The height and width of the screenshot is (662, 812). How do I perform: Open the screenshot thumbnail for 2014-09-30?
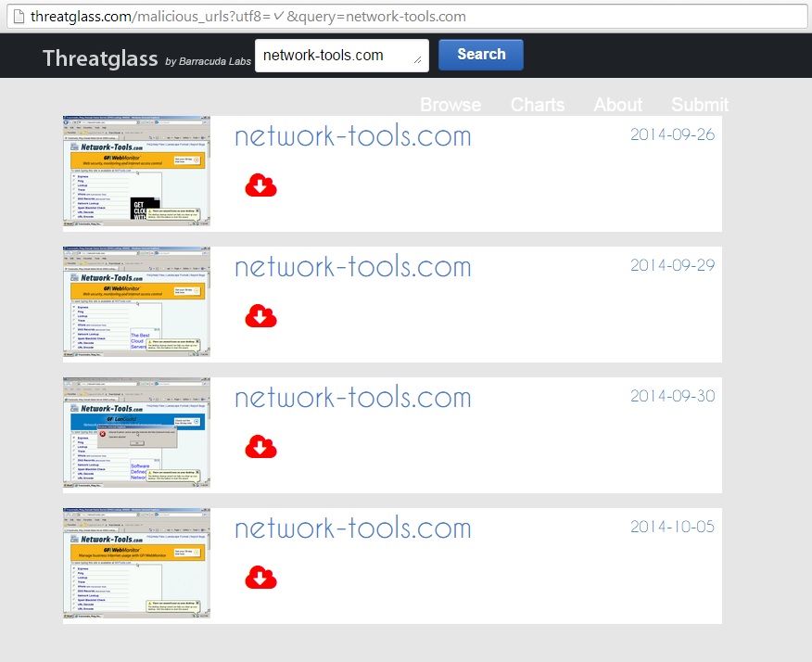point(136,433)
